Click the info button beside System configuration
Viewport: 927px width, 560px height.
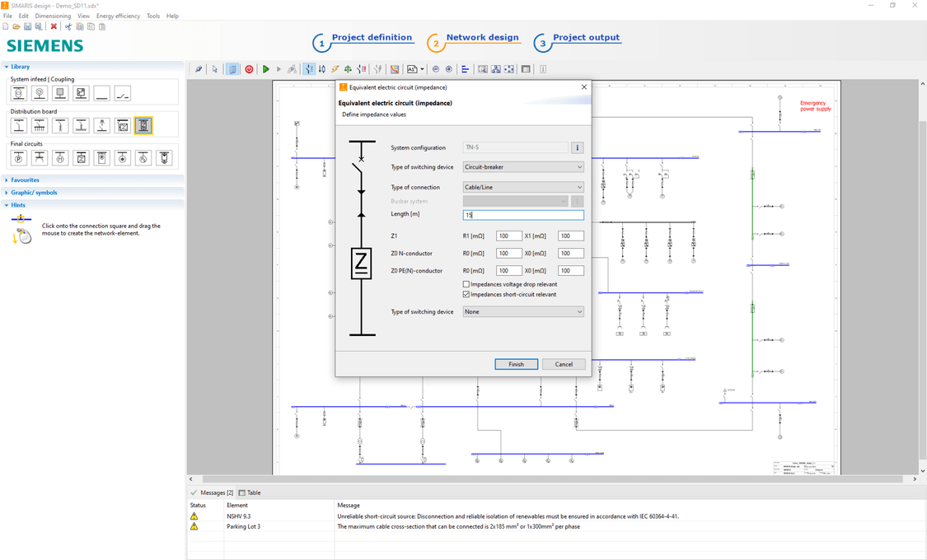click(577, 147)
